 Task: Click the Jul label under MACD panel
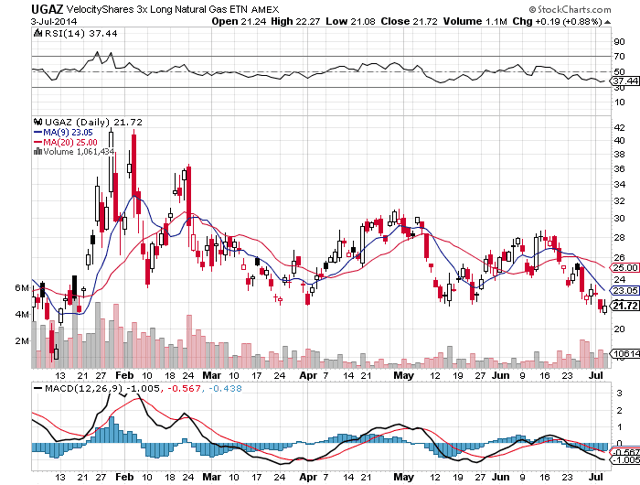pos(596,477)
